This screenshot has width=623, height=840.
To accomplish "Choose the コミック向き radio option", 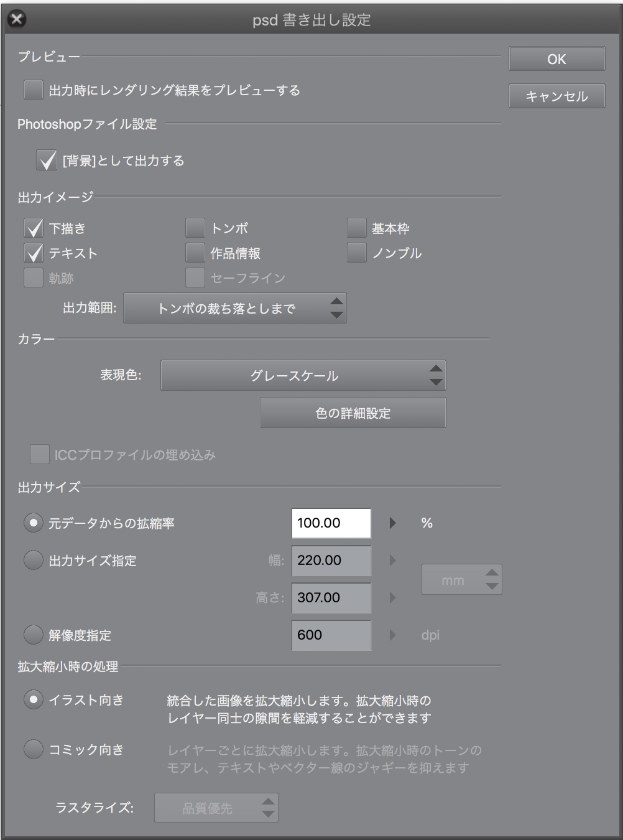I will [34, 749].
